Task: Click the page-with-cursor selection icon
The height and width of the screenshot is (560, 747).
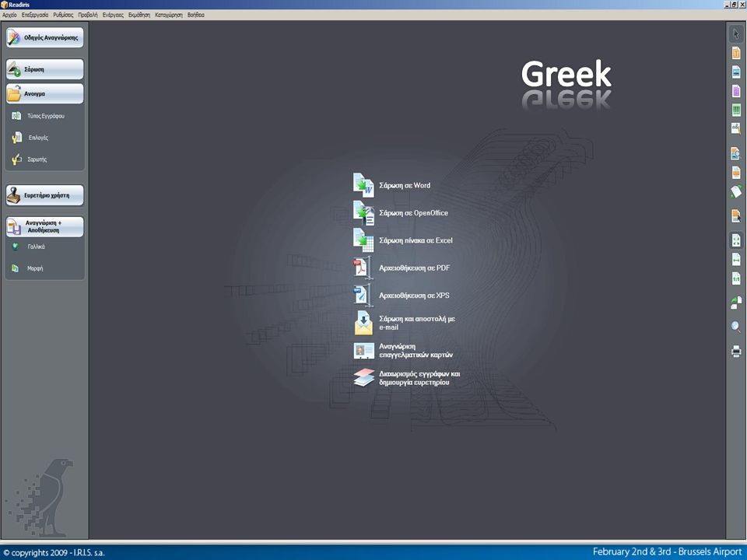Action: (736, 215)
